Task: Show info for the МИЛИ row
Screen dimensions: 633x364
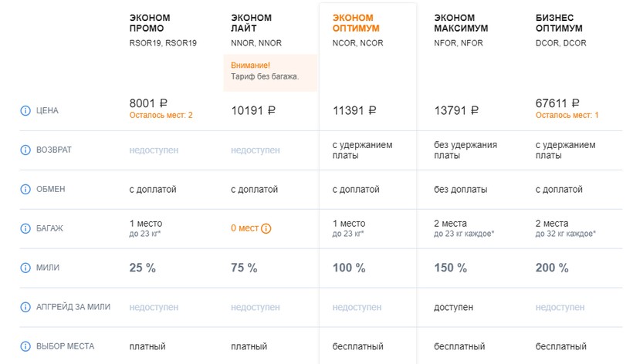Action: coord(25,268)
